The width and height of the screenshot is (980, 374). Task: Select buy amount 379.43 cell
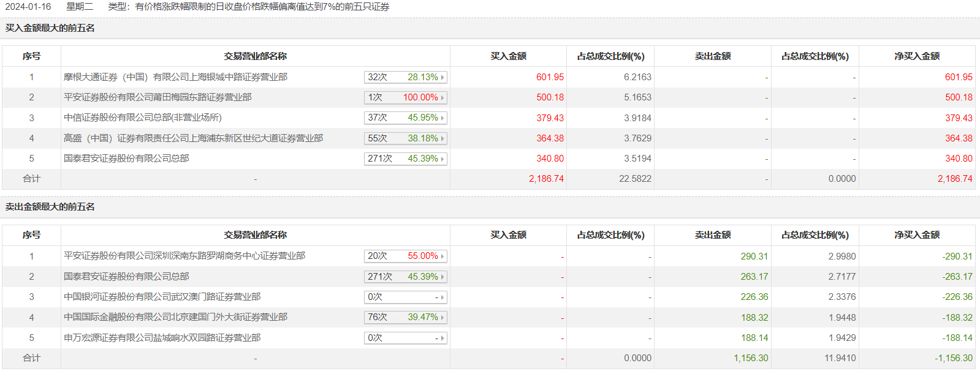[x=550, y=118]
